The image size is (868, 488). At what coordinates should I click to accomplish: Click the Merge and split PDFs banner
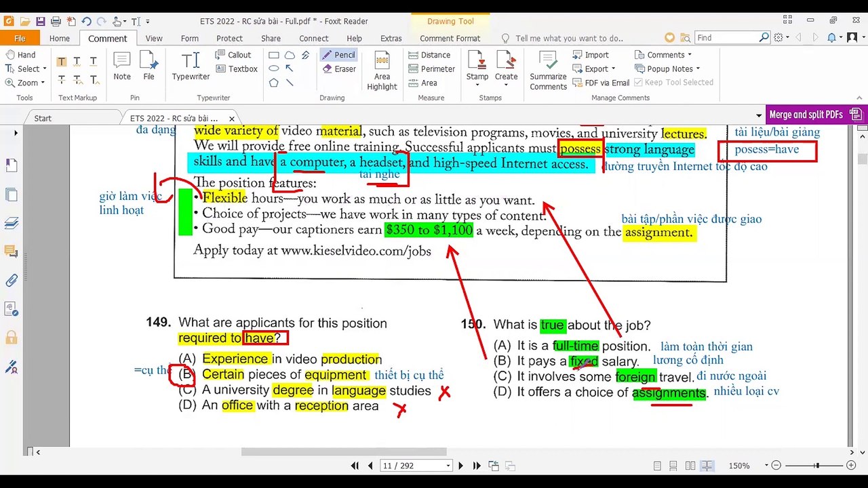815,115
